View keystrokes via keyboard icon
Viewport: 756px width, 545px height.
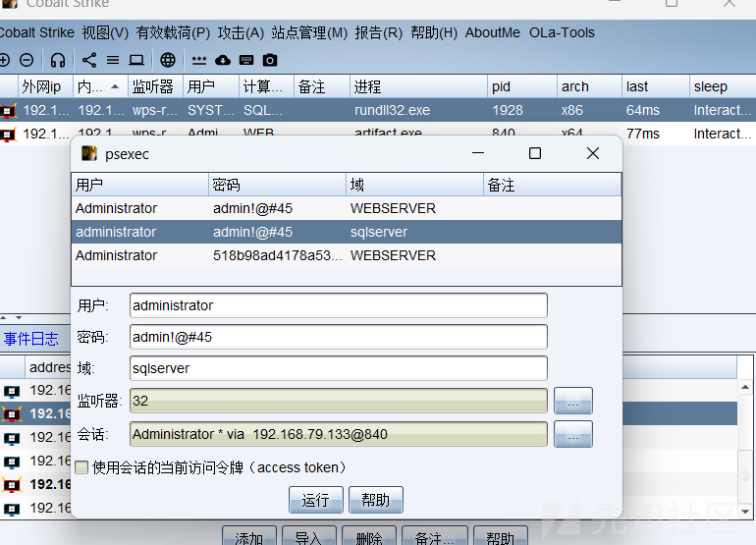pyautogui.click(x=246, y=60)
